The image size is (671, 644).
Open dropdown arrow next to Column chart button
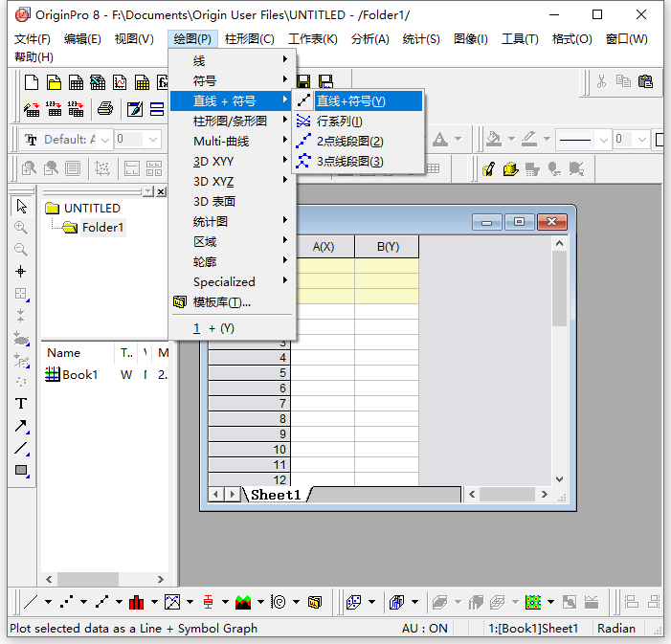tap(154, 603)
